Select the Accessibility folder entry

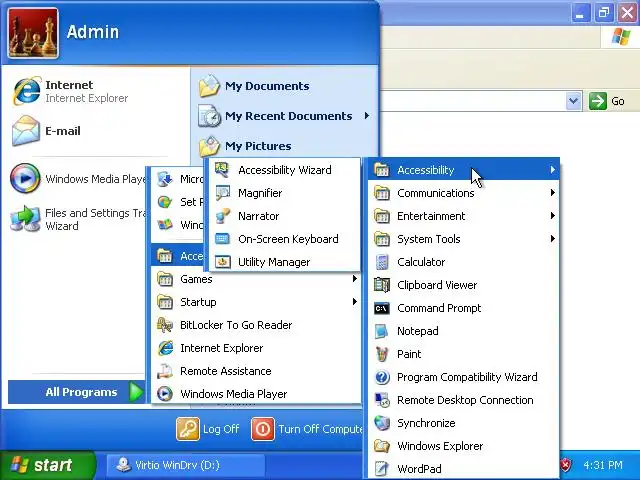pyautogui.click(x=464, y=170)
